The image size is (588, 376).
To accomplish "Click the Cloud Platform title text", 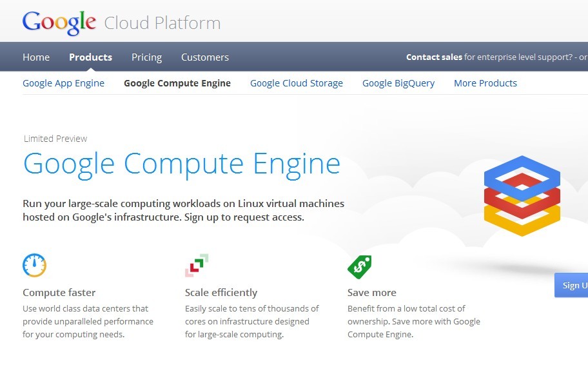I will 162,23.
